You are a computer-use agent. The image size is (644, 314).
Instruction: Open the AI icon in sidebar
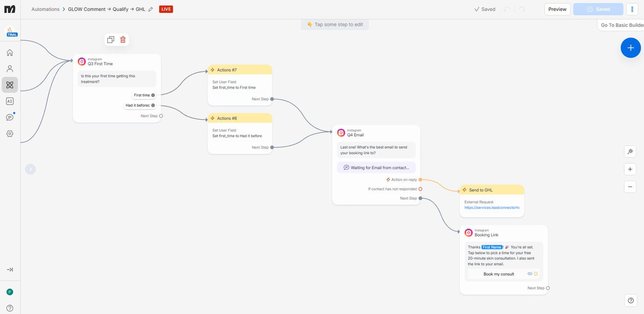coord(10,101)
